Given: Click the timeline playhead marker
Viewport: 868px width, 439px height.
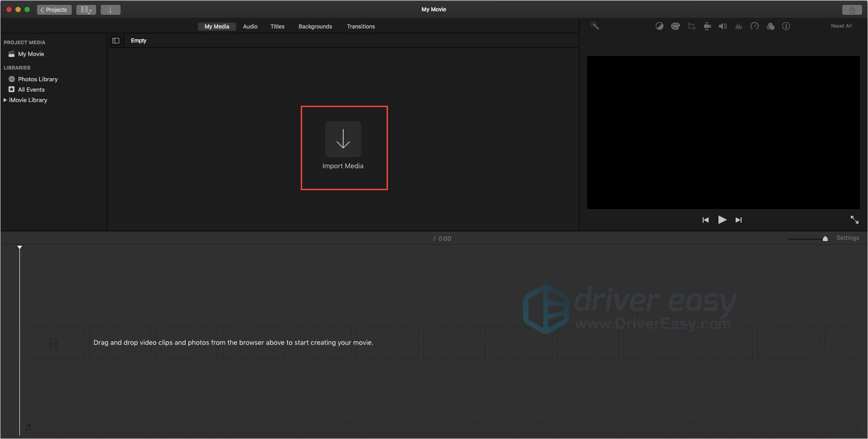Looking at the screenshot, I should tap(19, 248).
